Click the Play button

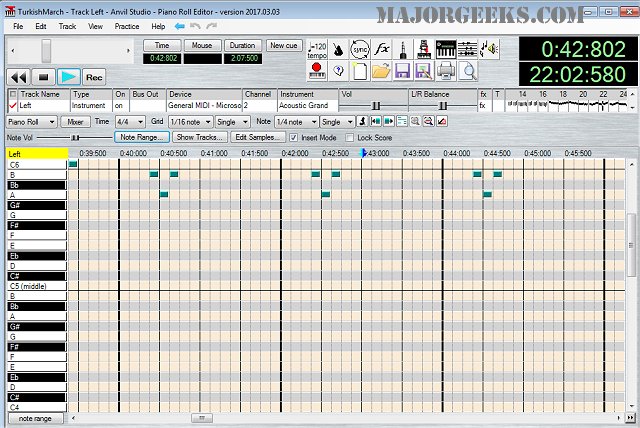pyautogui.click(x=69, y=77)
